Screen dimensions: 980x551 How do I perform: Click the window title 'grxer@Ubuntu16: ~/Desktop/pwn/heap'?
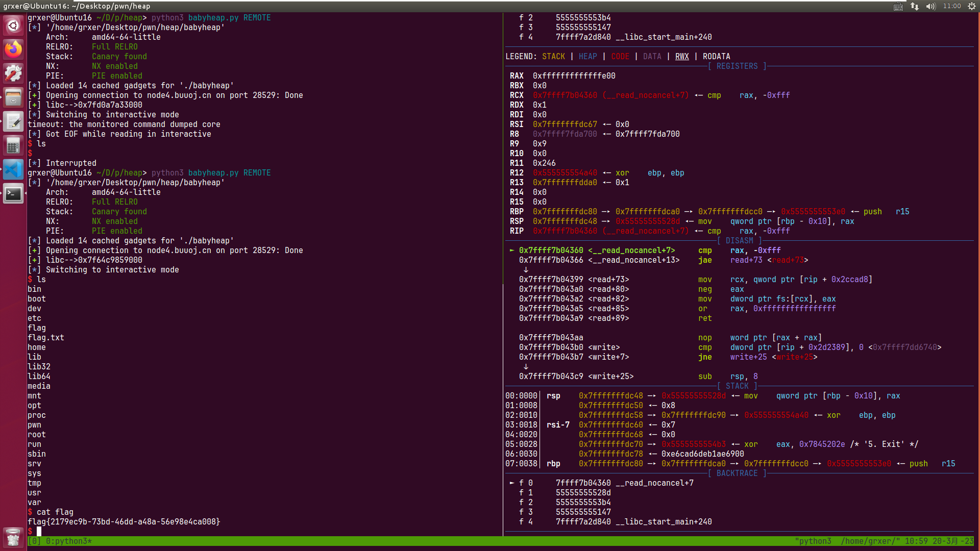pos(77,6)
